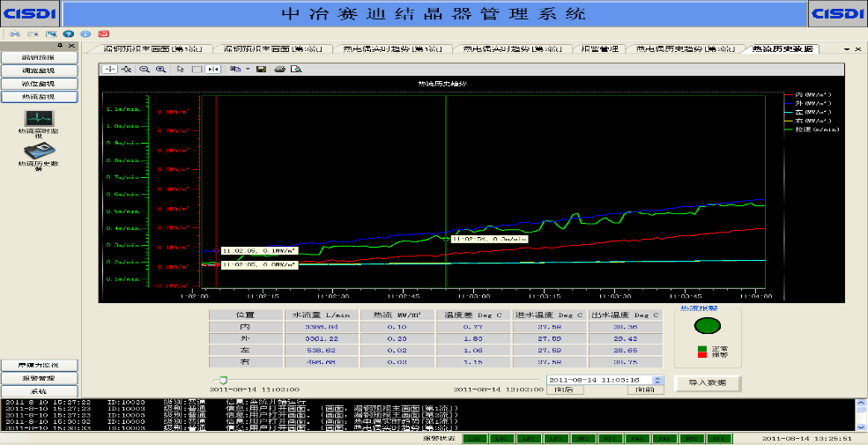The width and height of the screenshot is (868, 445).
Task: Expand the 系统 sidebar section
Action: click(40, 391)
